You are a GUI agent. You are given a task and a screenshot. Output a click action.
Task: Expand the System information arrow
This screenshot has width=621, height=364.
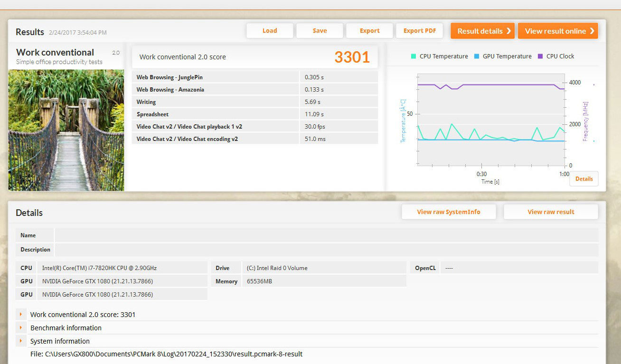tap(21, 341)
